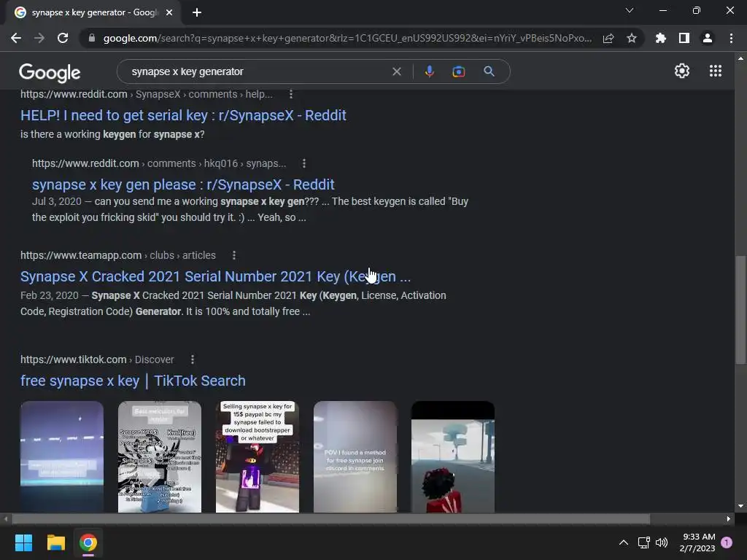Reload the current page
The image size is (747, 560).
63,38
